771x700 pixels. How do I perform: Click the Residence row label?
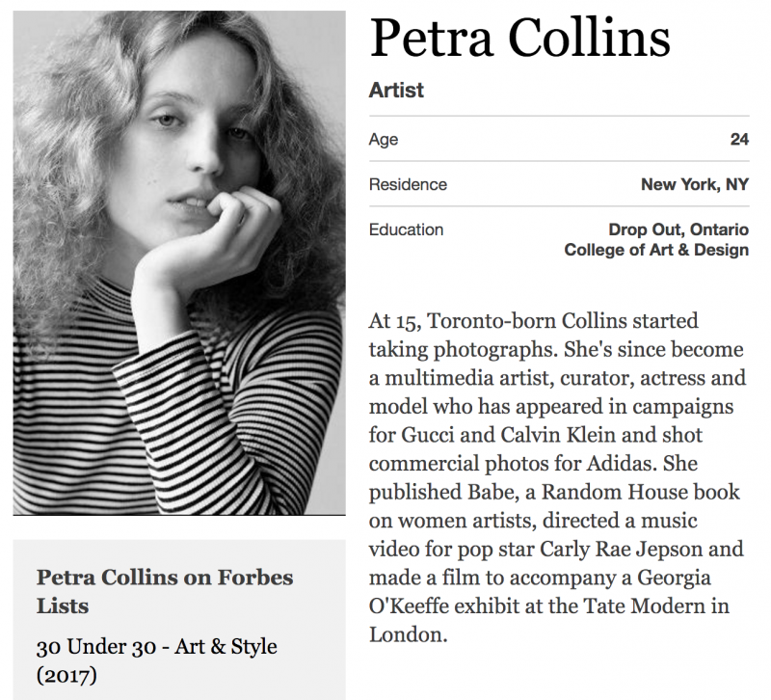408,184
